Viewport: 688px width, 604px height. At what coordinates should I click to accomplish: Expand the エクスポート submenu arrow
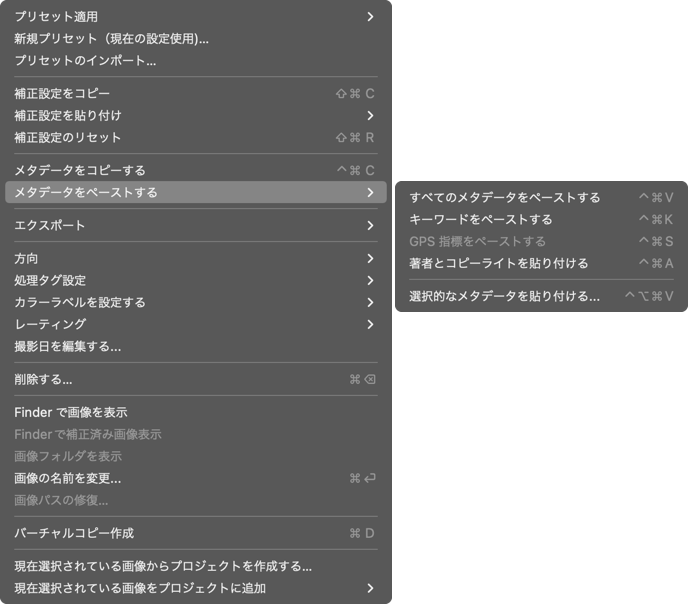[x=370, y=225]
